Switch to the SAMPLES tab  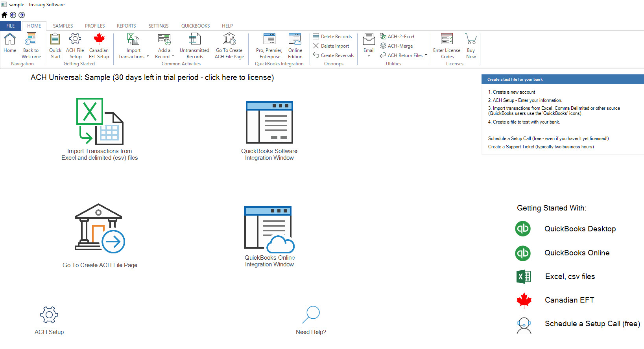63,26
